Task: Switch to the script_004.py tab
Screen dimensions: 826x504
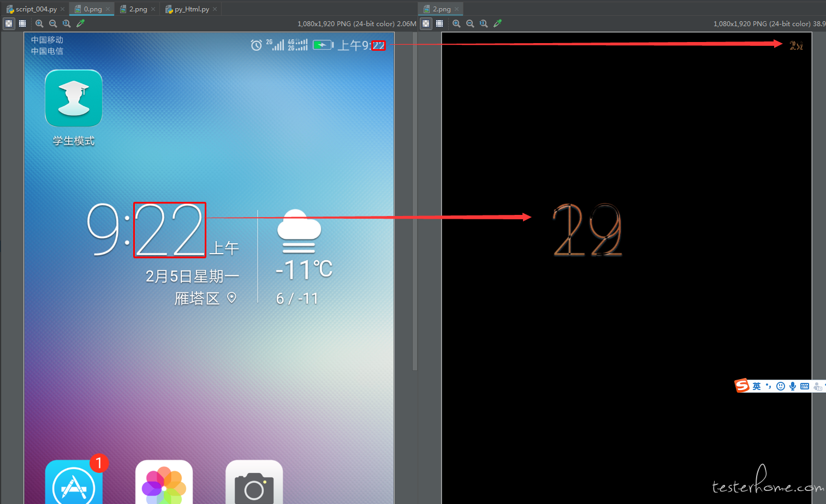Action: (x=36, y=9)
